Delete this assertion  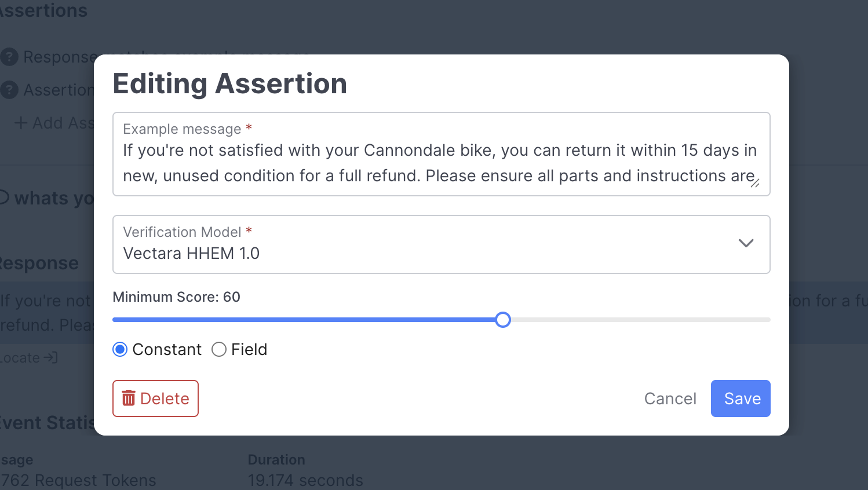click(155, 398)
